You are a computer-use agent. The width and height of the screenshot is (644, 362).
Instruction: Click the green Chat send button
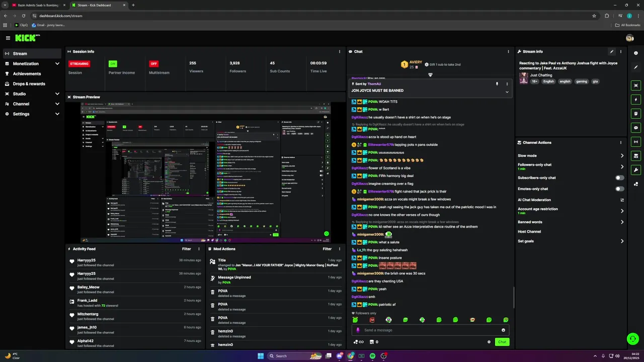point(502,342)
